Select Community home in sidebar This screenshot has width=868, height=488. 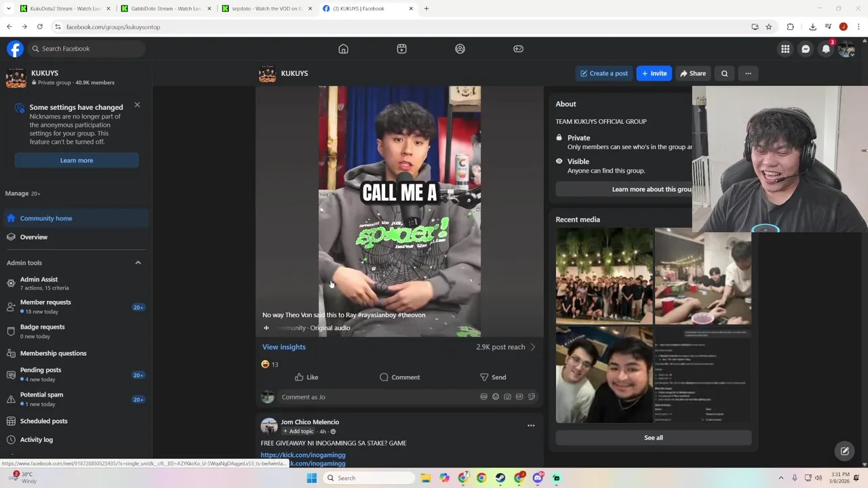click(x=76, y=218)
